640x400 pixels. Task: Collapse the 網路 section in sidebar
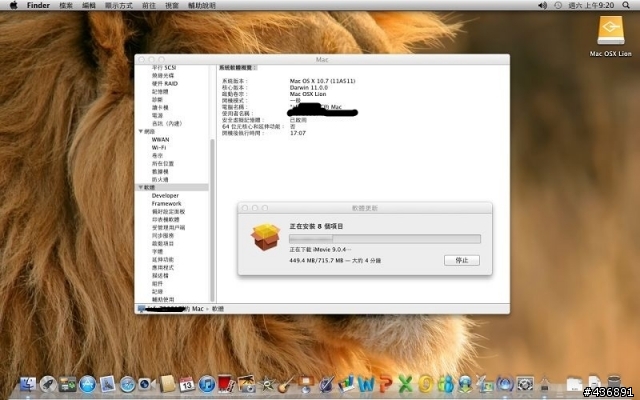(x=140, y=131)
